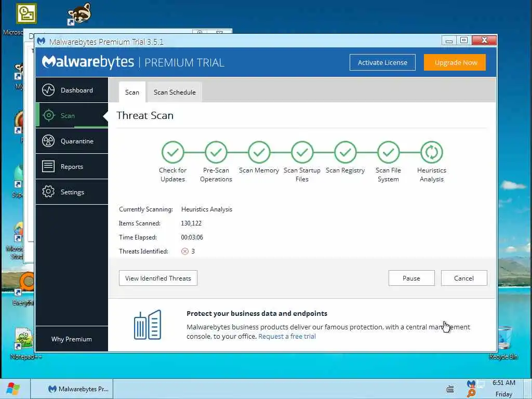Screen dimensions: 532x399
Task: Click the Time Elapsed value 00:03:06
Action: coord(192,237)
